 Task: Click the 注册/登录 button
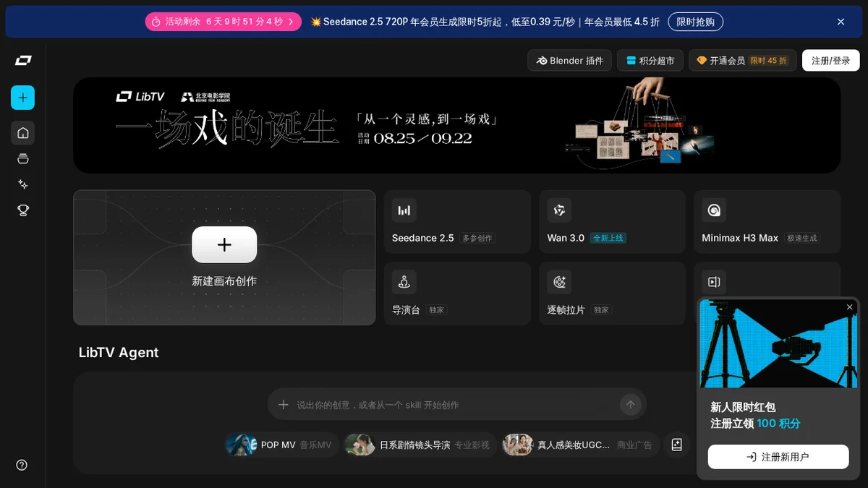pyautogui.click(x=830, y=61)
